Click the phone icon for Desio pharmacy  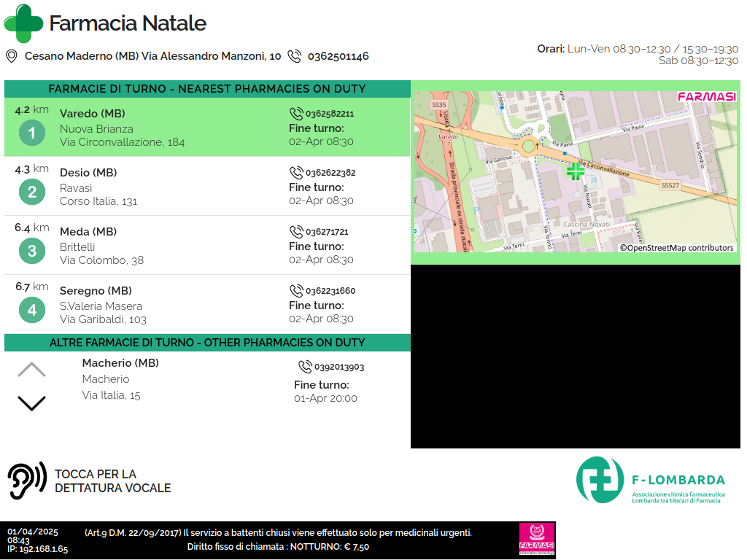tap(296, 173)
